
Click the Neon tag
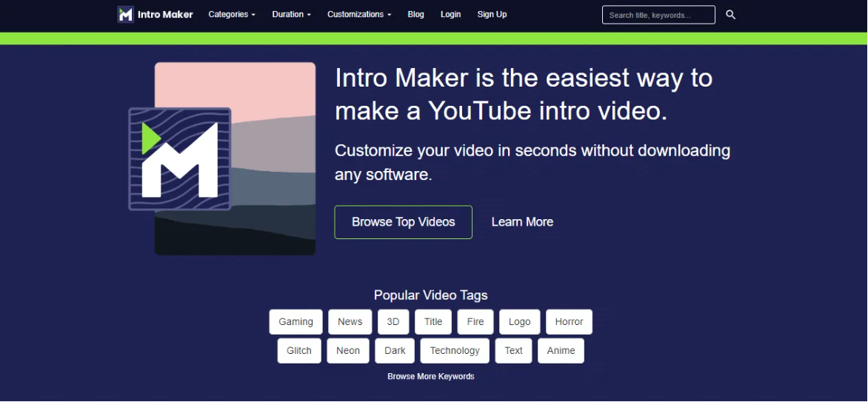point(348,350)
